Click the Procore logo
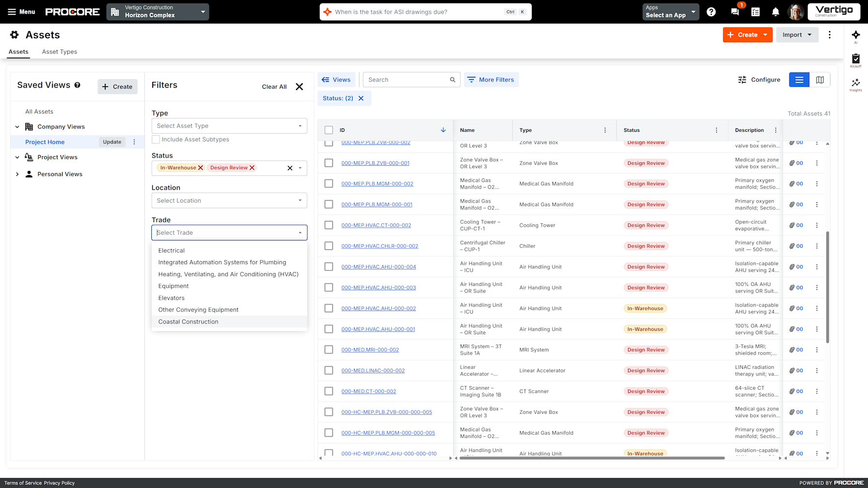Screen dimensions: 868x488 (x=72, y=12)
